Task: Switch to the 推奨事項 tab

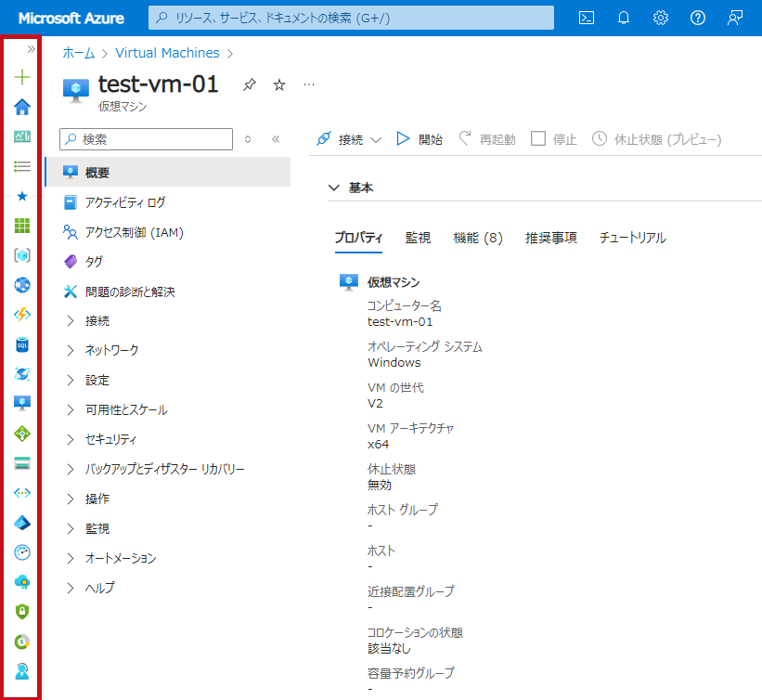Action: coord(551,238)
